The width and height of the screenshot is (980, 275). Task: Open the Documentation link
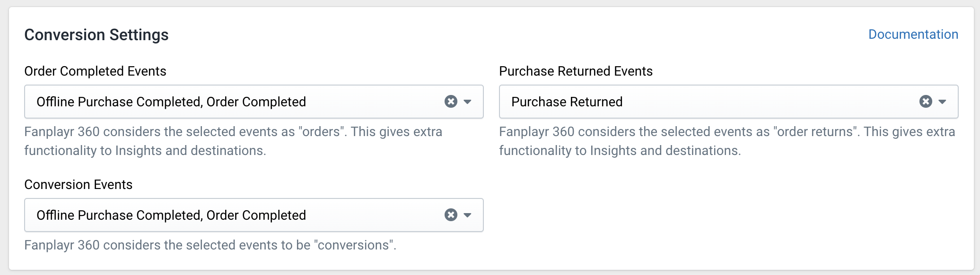click(913, 34)
